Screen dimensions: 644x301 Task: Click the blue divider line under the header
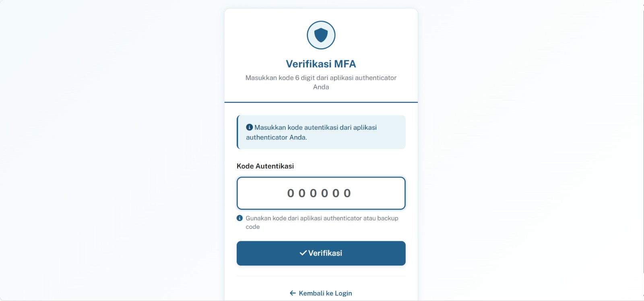pyautogui.click(x=321, y=102)
